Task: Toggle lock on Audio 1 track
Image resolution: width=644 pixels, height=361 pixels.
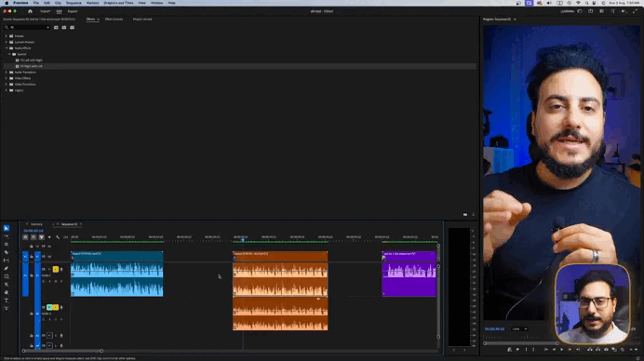Action: pos(32,275)
